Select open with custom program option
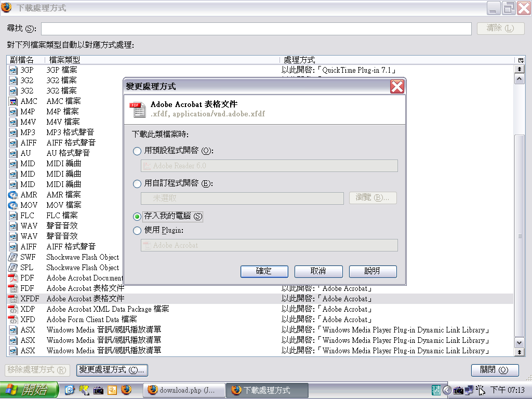 click(x=137, y=184)
